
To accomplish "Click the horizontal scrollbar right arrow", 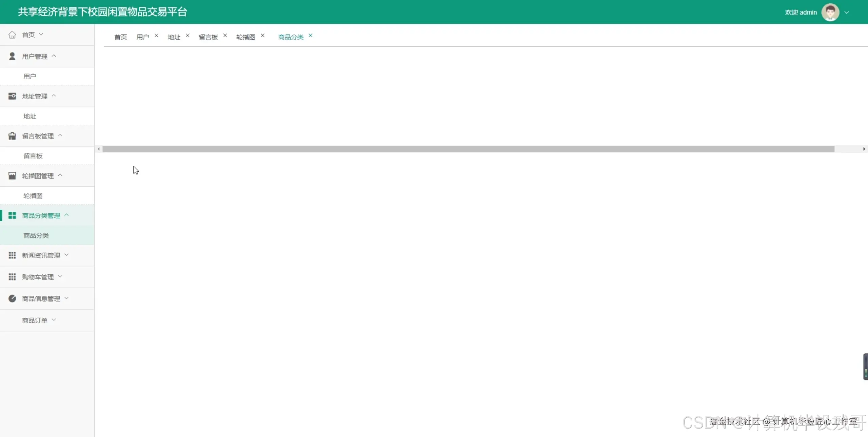I will tap(864, 149).
